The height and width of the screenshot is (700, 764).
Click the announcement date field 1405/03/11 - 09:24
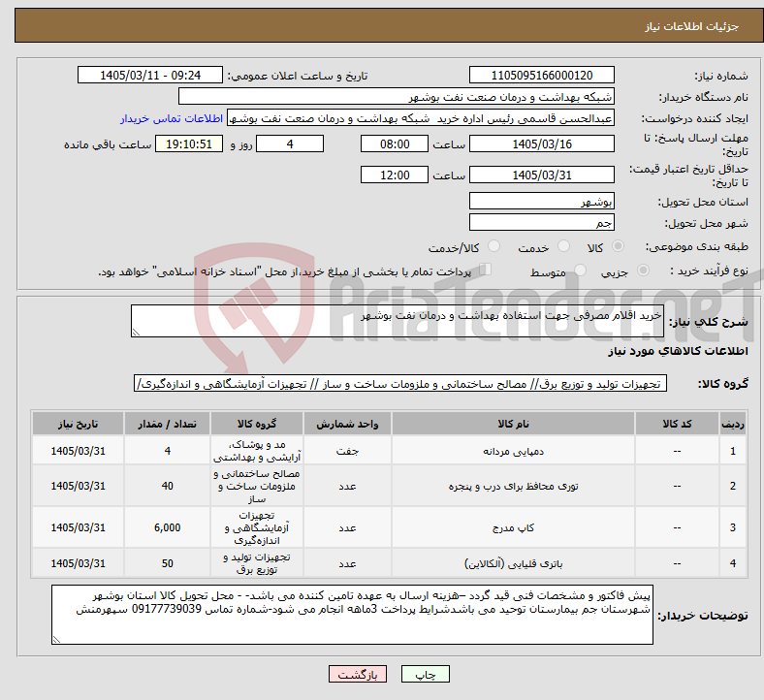click(150, 76)
